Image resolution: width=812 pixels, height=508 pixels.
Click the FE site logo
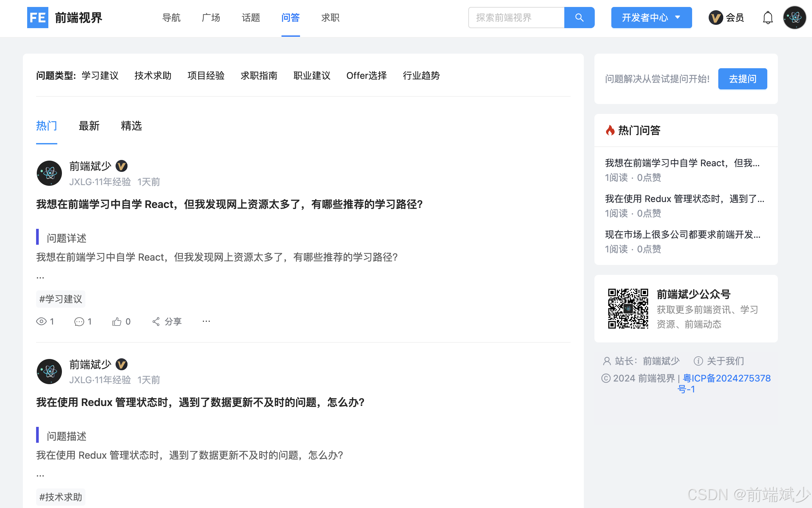pos(37,18)
